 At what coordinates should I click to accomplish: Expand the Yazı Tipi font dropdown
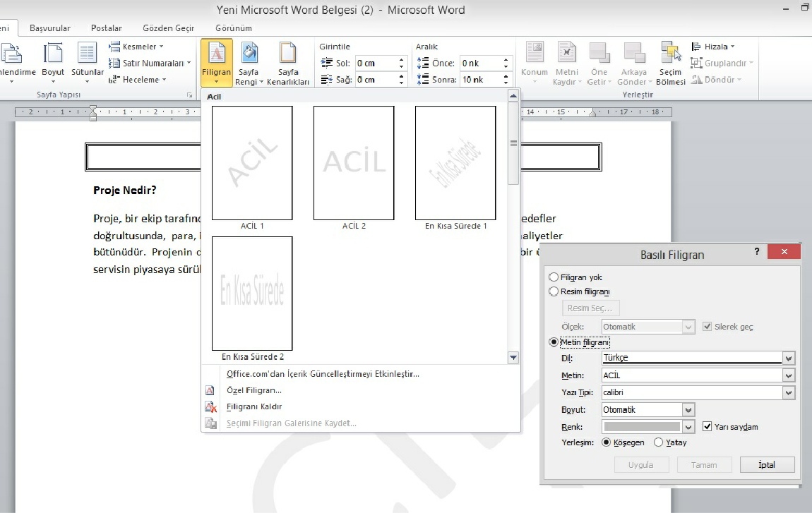(x=788, y=393)
